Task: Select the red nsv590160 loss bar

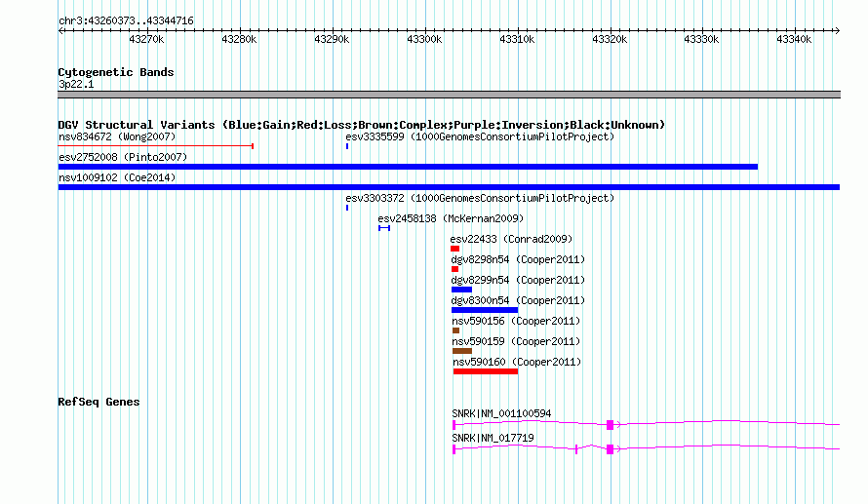Action: click(x=486, y=371)
